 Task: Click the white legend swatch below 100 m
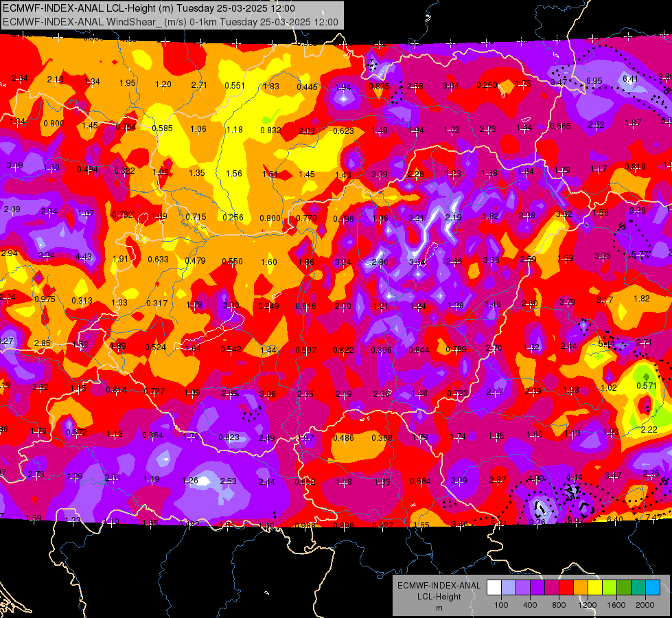click(494, 587)
